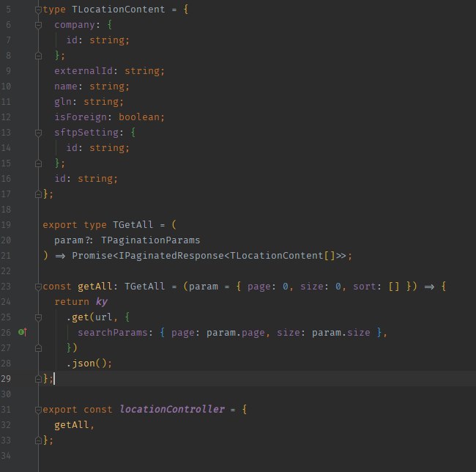Click 'TLocationContent[]' on line 21

click(283, 256)
